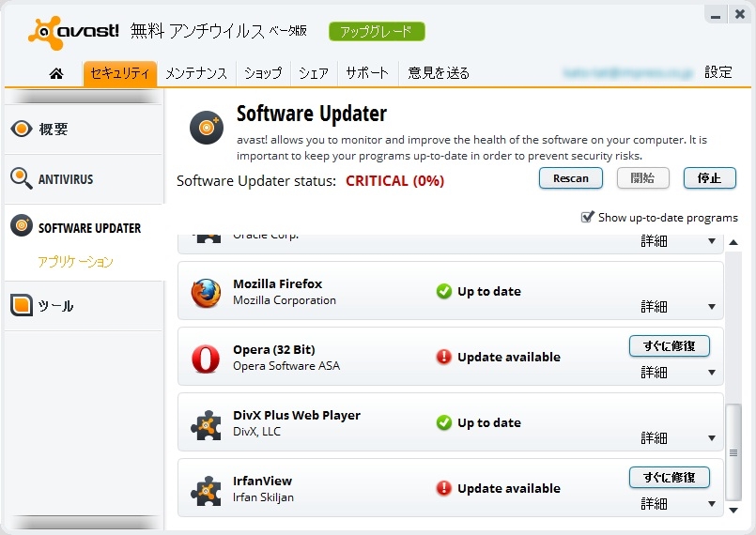756x535 pixels.
Task: Click the Irfan Skiljan publisher text
Action: pos(263,497)
